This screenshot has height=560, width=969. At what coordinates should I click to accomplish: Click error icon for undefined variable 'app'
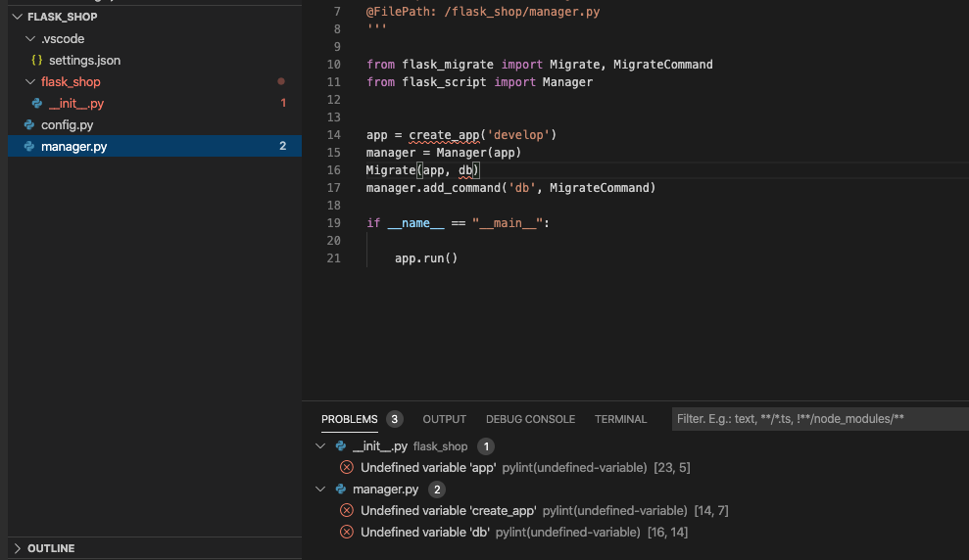(347, 467)
